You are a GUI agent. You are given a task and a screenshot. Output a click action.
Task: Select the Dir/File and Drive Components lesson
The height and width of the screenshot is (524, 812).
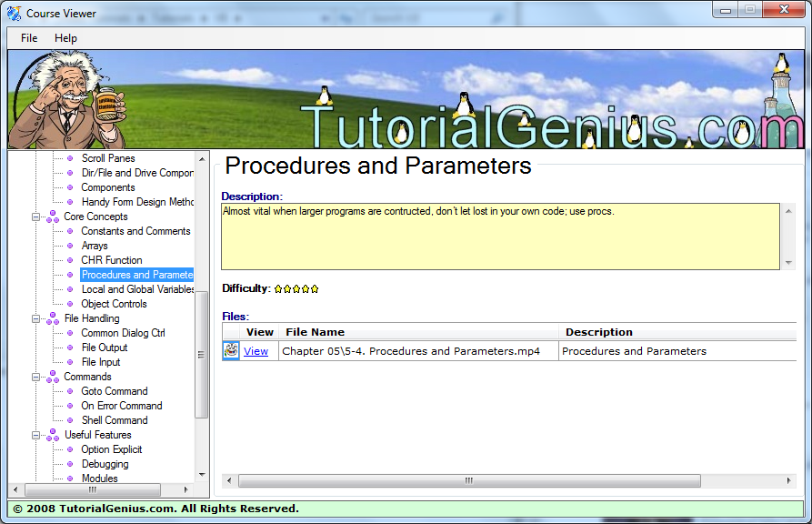137,173
